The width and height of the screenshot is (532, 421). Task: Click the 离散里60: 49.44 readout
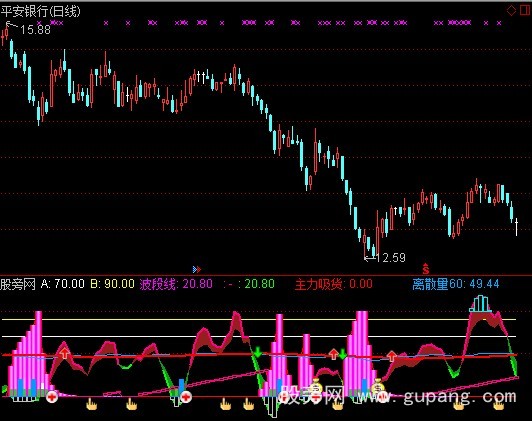[x=456, y=284]
